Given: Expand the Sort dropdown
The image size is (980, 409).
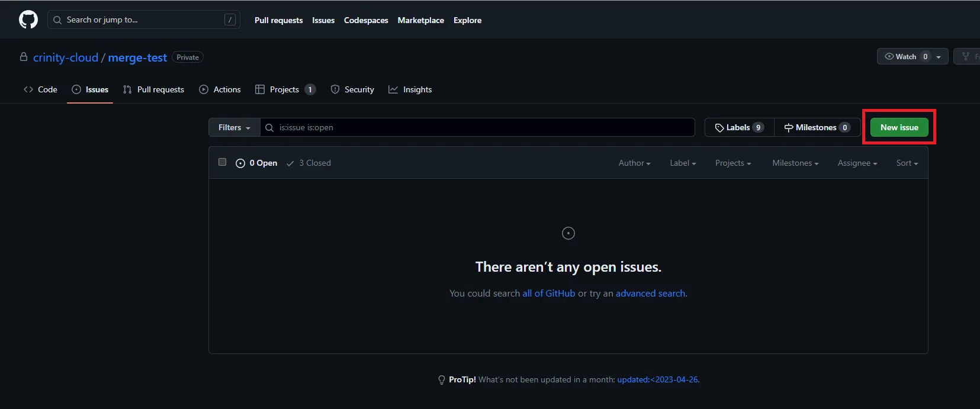Looking at the screenshot, I should click(x=907, y=163).
